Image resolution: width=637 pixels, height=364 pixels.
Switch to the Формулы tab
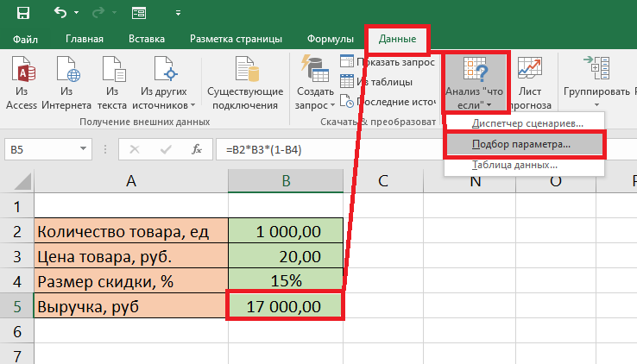[331, 39]
